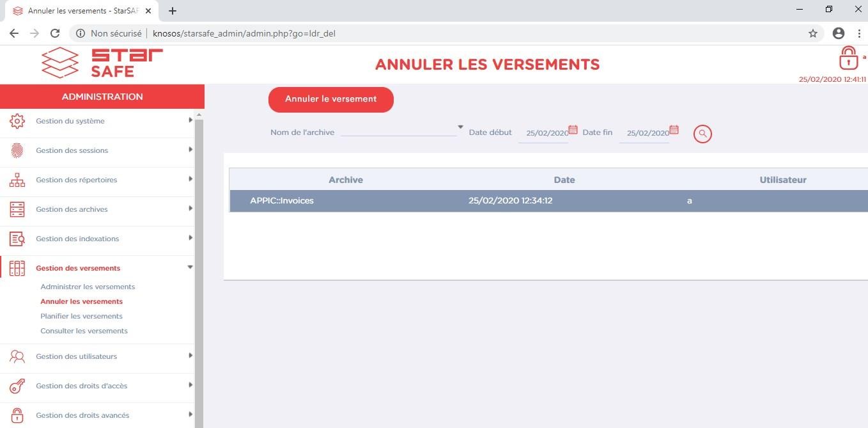Viewport: 868px width, 428px height.
Task: Bookmark this page with the star icon
Action: pos(813,33)
